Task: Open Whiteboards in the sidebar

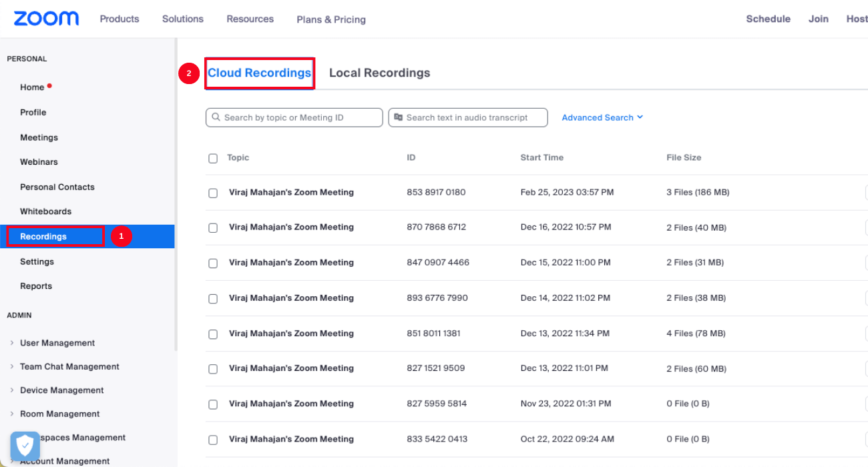Action: coord(45,211)
